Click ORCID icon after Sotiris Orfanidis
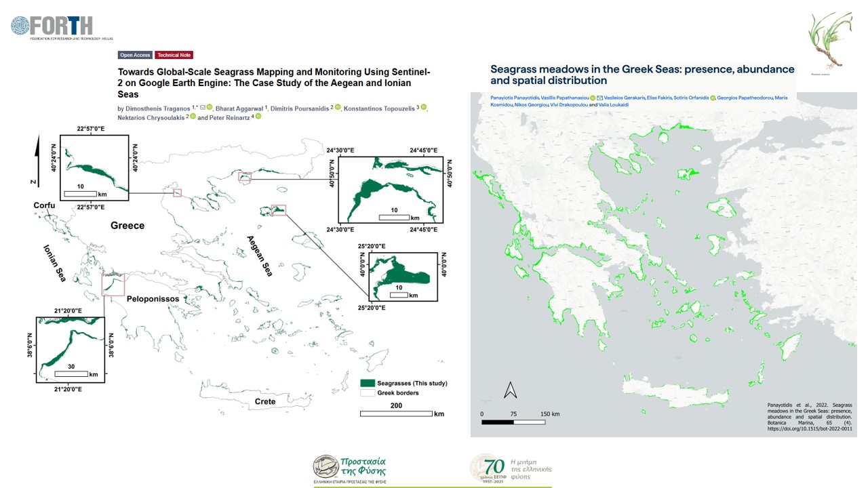The width and height of the screenshot is (868, 488). pos(713,98)
